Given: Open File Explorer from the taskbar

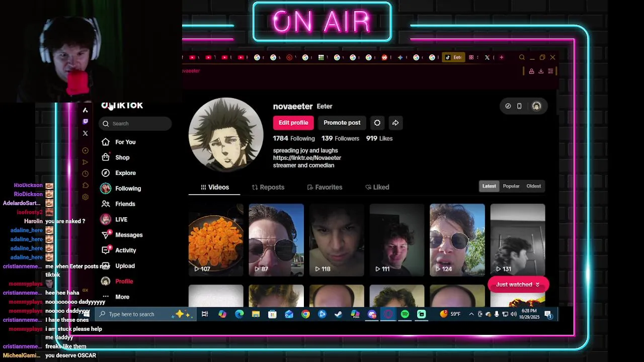Looking at the screenshot, I should pos(256,314).
